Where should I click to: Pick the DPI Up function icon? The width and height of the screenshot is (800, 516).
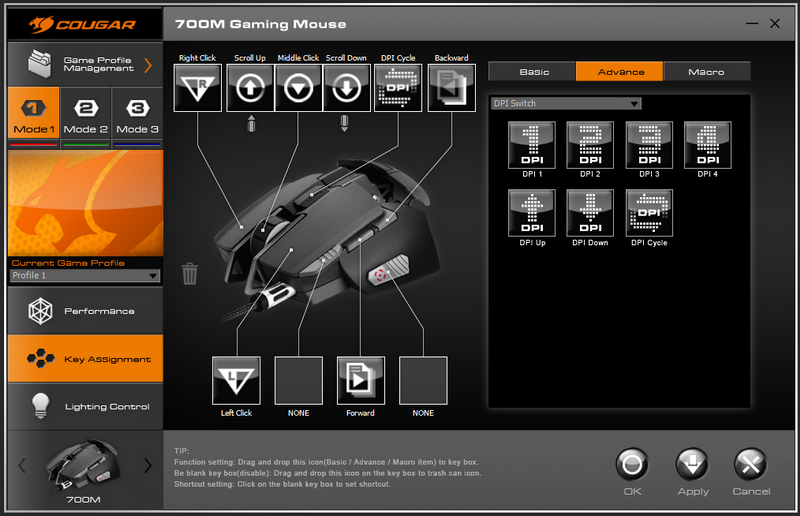tap(532, 213)
